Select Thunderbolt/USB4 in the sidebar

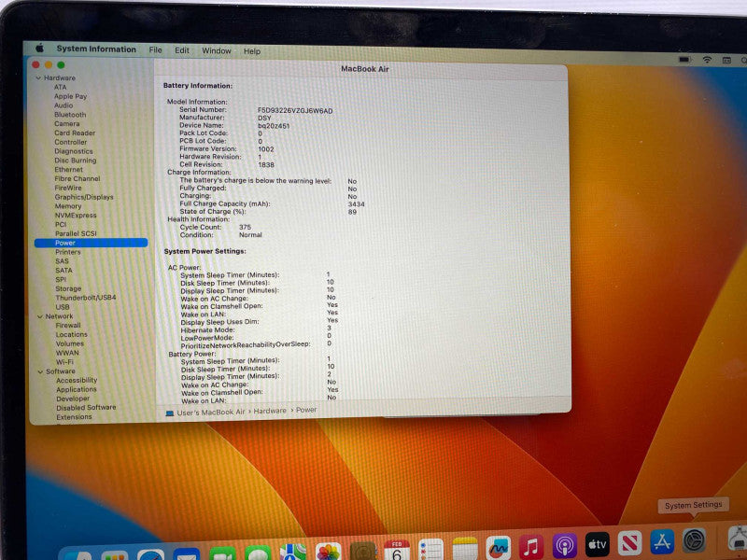pyautogui.click(x=86, y=298)
